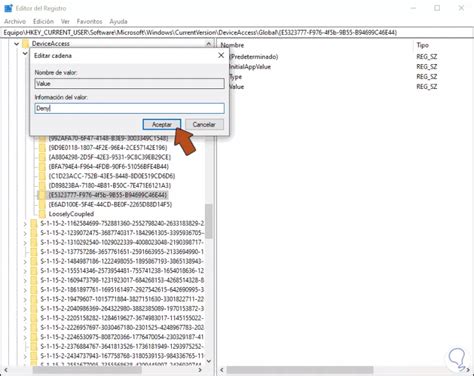Expand the S-1-15-2-19479607 key

tap(25, 300)
